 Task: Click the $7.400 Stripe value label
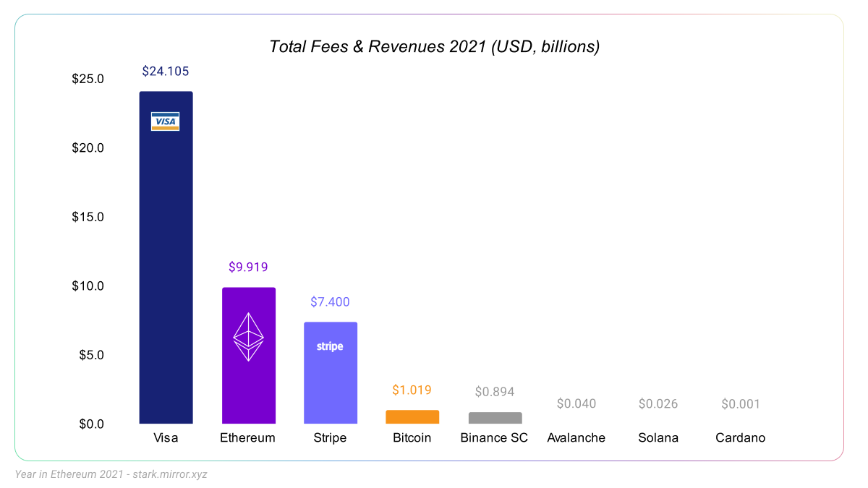tap(330, 301)
